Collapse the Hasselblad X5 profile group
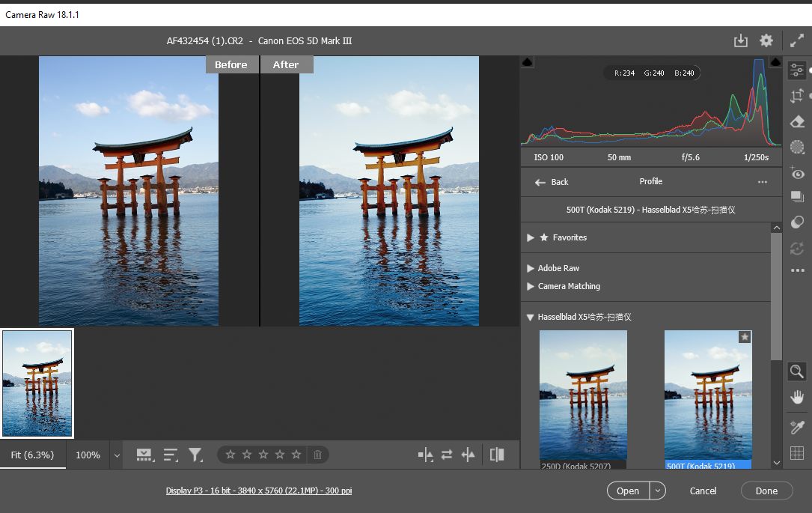The width and height of the screenshot is (812, 513). click(x=531, y=317)
